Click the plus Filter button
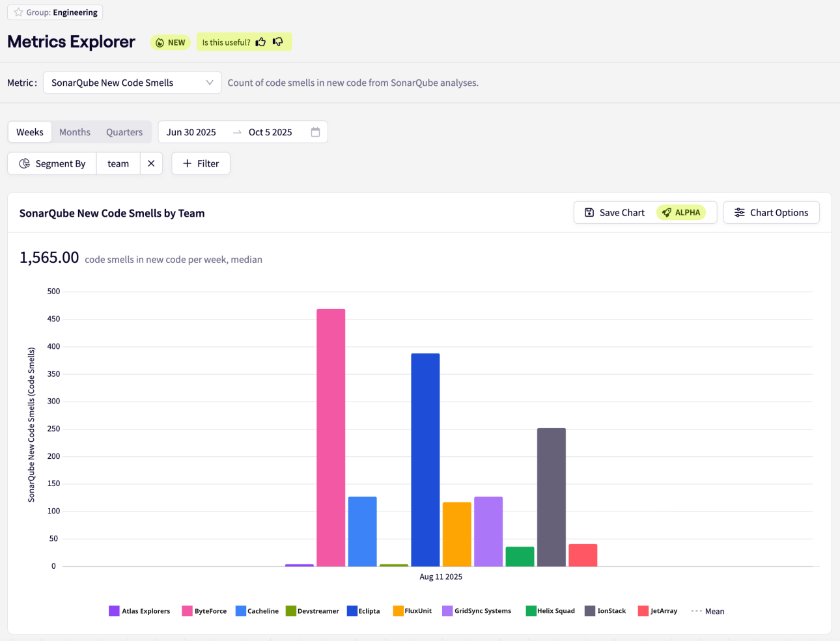840x641 pixels. 201,163
